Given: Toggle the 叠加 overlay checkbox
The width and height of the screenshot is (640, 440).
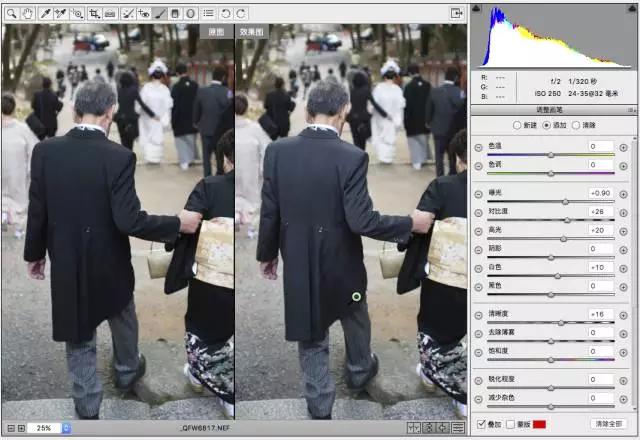Looking at the screenshot, I should pyautogui.click(x=481, y=424).
